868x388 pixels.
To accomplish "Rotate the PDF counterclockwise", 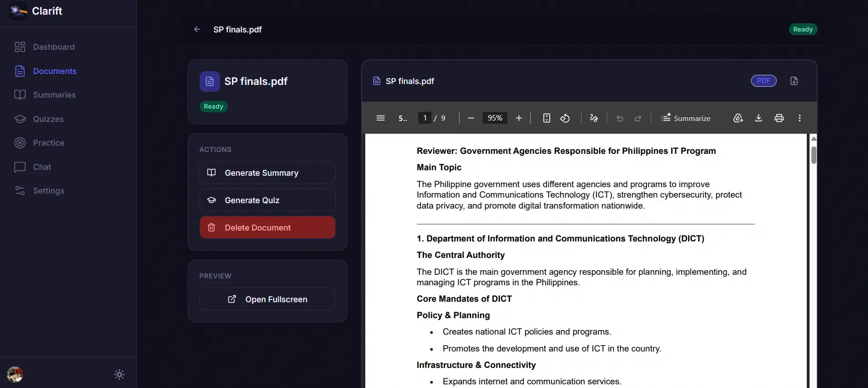I will click(x=565, y=118).
